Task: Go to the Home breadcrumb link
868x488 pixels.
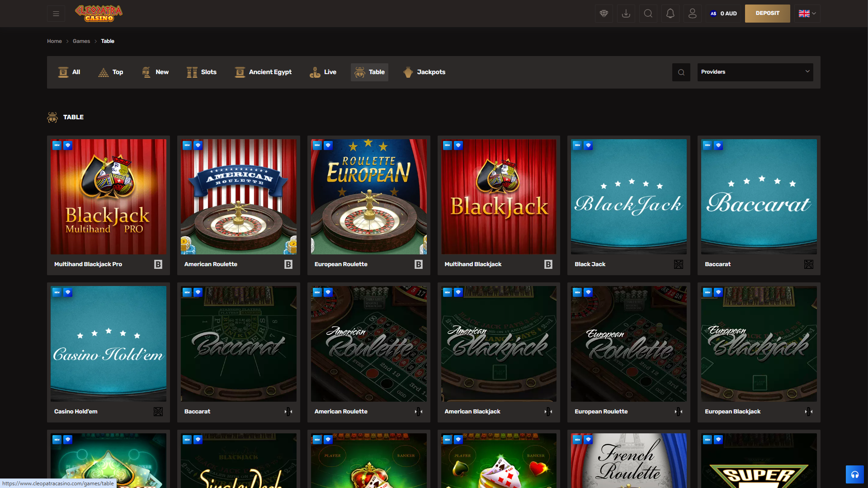Action: (x=54, y=41)
